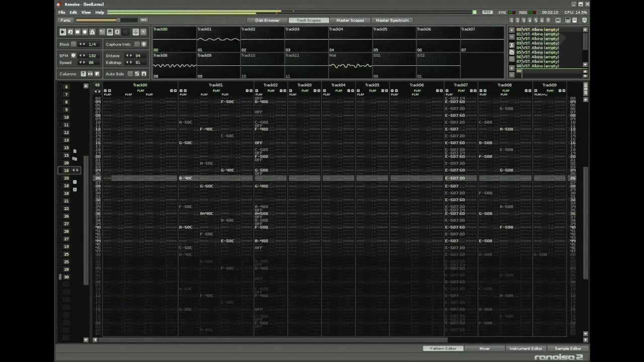Click the loop pattern playback icon
644x362 pixels.
coord(70,32)
